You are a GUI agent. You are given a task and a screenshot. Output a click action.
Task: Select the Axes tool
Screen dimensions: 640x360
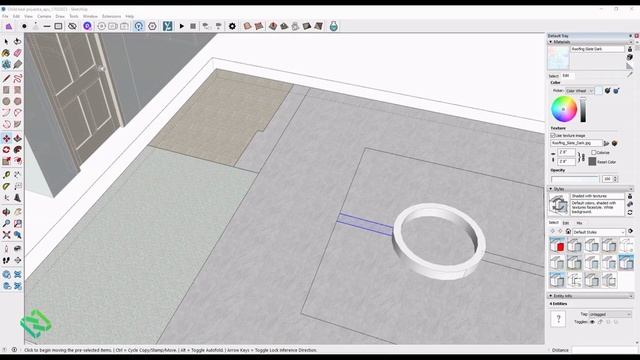(x=6, y=198)
